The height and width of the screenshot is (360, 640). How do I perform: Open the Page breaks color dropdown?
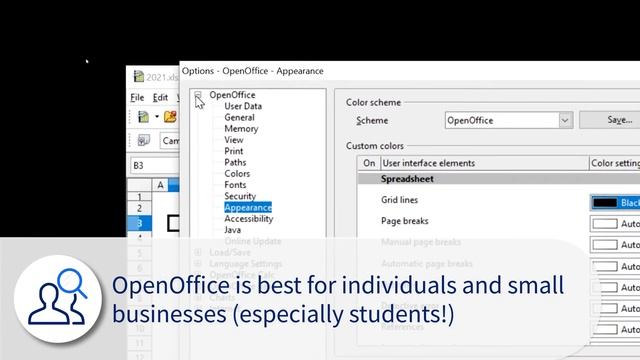[615, 224]
